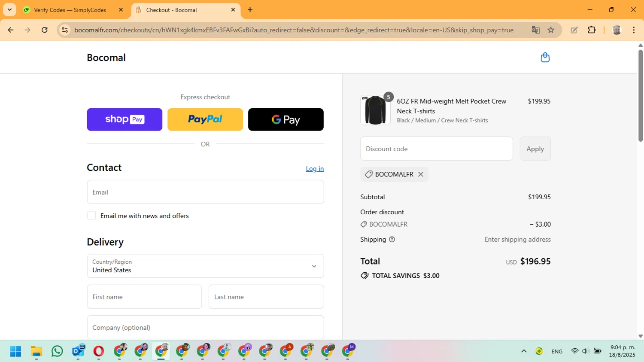Pay with Shop Pay button

click(x=125, y=119)
